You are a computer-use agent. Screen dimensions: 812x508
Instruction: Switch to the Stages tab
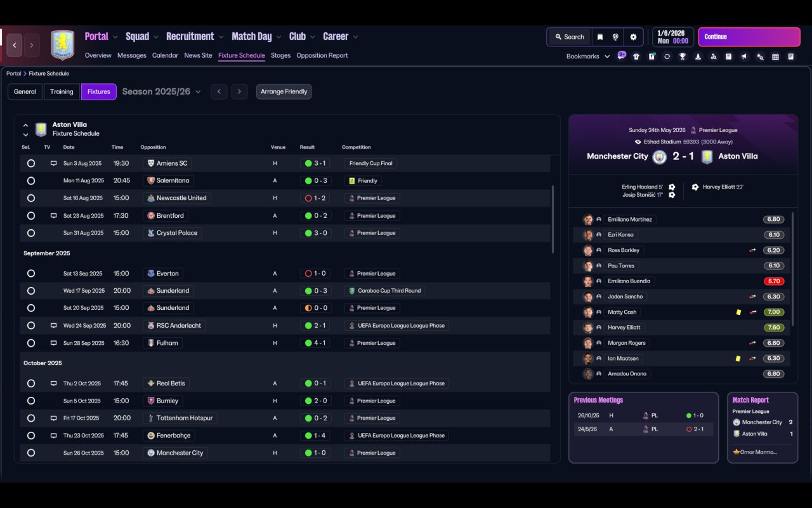280,55
